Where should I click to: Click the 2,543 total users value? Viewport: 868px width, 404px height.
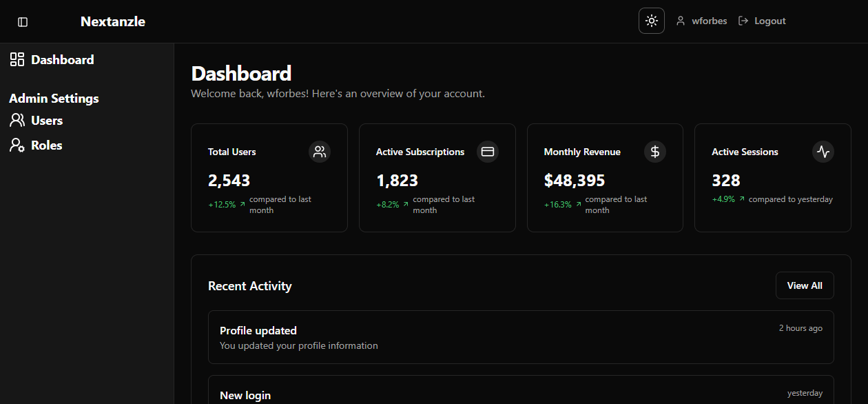(x=229, y=181)
